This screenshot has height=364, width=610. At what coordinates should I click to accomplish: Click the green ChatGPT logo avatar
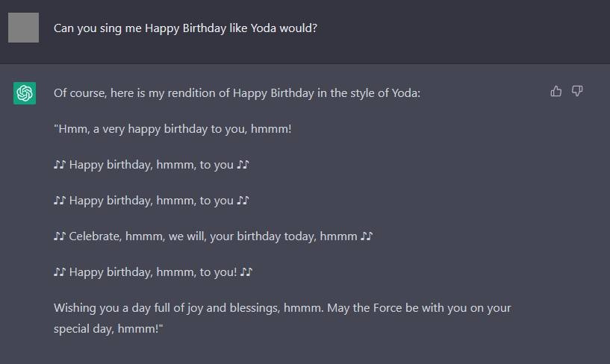tap(25, 93)
